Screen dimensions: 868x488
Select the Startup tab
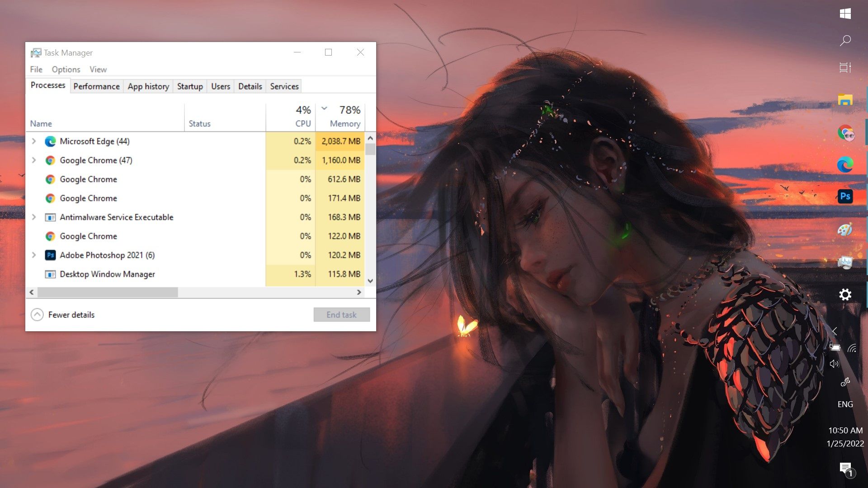tap(189, 86)
